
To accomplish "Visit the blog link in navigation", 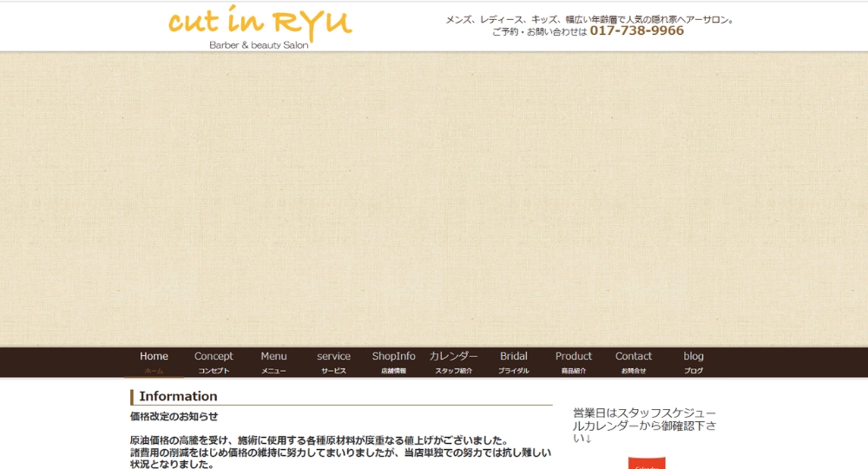I will tap(693, 361).
